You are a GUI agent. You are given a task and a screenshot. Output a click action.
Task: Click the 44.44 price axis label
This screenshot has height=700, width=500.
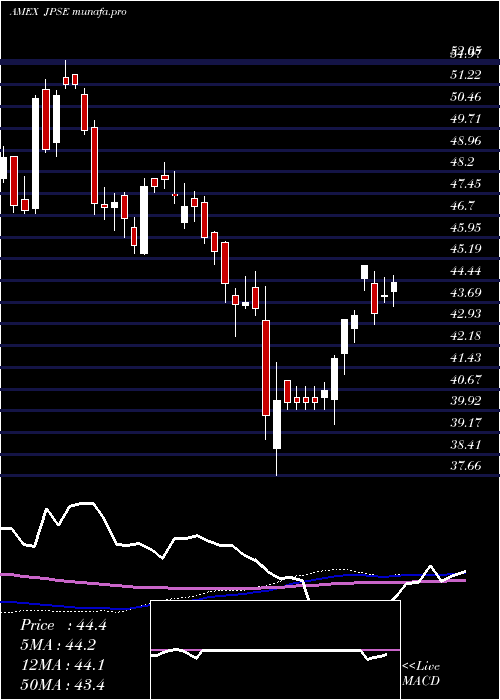[465, 271]
